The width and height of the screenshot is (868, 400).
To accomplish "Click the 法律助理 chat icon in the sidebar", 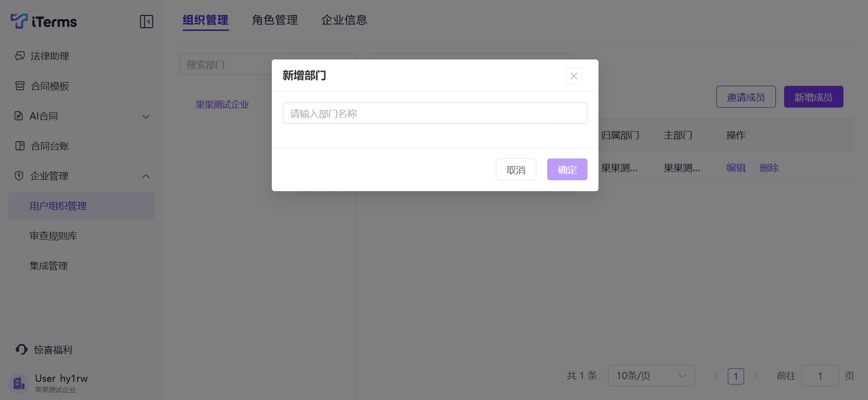I will [x=20, y=56].
